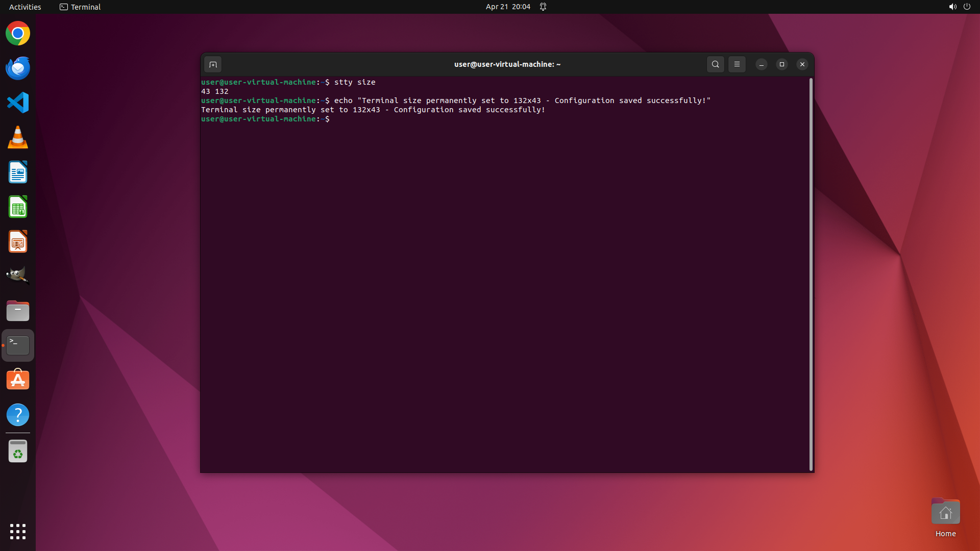Expand the system status menu via power icon
This screenshot has width=980, height=551.
967,7
